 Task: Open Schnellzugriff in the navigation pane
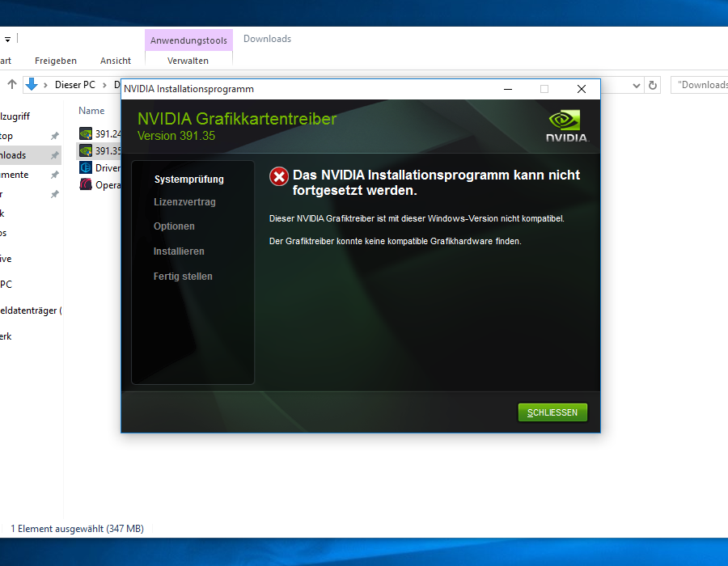pos(15,116)
